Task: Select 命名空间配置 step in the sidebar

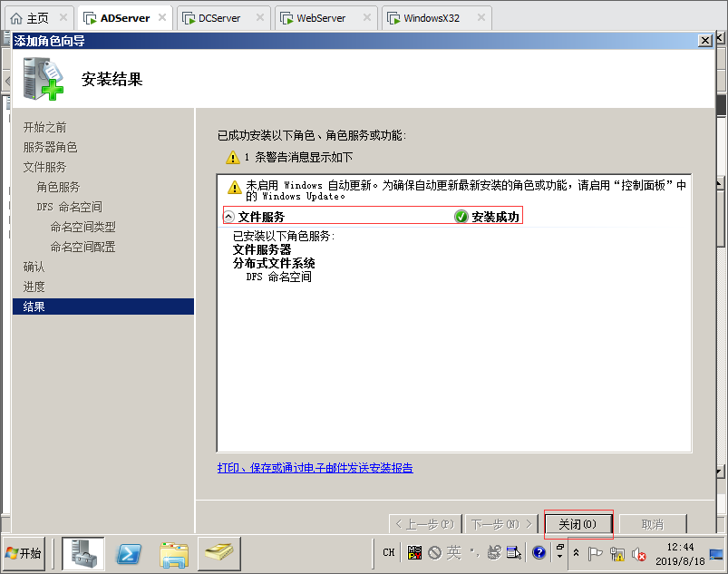Action: point(83,247)
